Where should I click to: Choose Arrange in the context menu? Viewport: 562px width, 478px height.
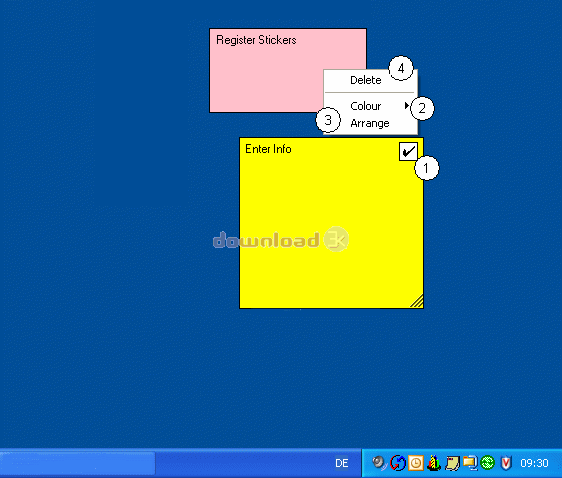371,123
